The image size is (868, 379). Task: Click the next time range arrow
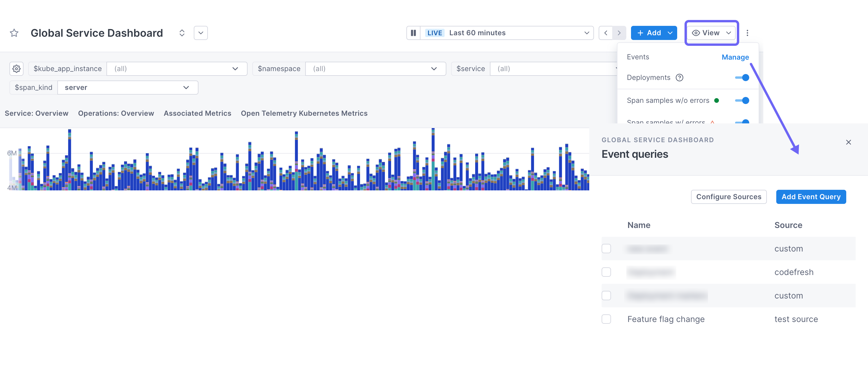(x=619, y=33)
